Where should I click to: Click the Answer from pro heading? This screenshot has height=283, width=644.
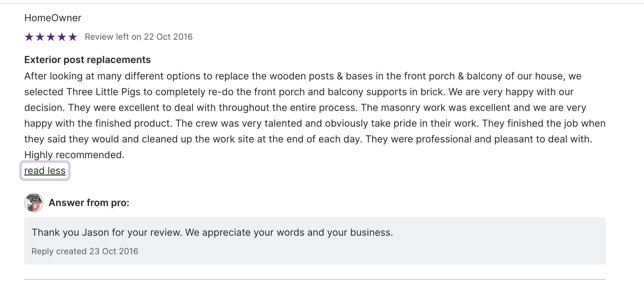(x=89, y=203)
